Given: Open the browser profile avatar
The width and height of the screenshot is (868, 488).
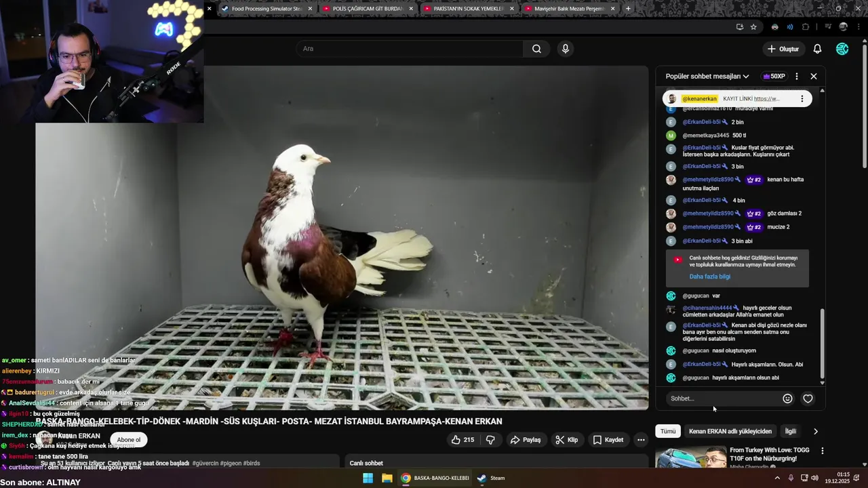Looking at the screenshot, I should point(844,27).
